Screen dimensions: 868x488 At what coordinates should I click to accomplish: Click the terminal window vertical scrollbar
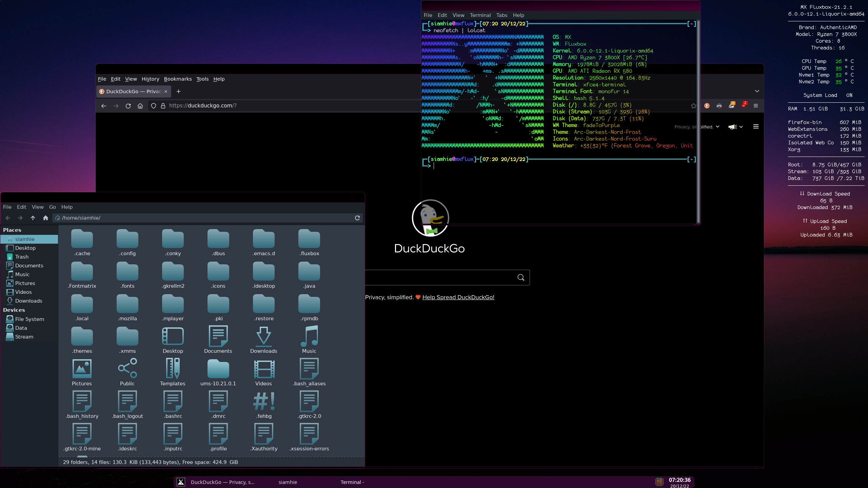click(698, 122)
